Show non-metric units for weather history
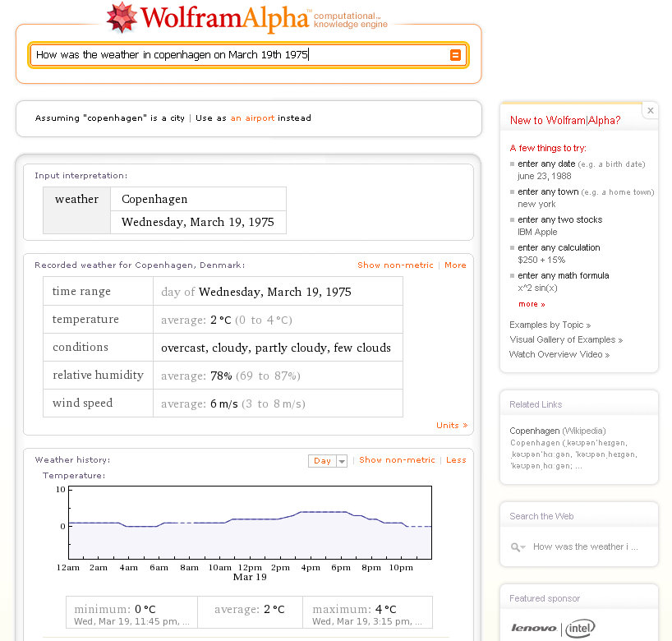Viewport: 672px width, 641px height. tap(397, 459)
